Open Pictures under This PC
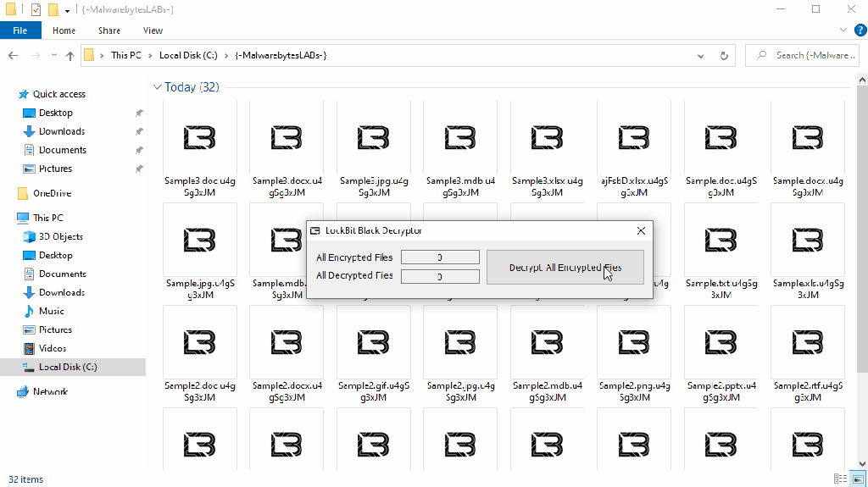This screenshot has width=868, height=487. tap(55, 329)
